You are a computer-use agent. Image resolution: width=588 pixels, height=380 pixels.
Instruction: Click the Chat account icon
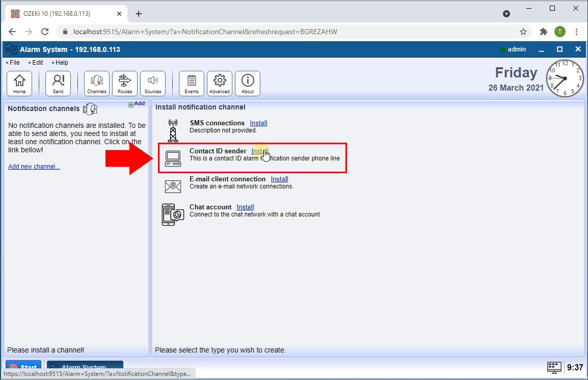pos(173,214)
